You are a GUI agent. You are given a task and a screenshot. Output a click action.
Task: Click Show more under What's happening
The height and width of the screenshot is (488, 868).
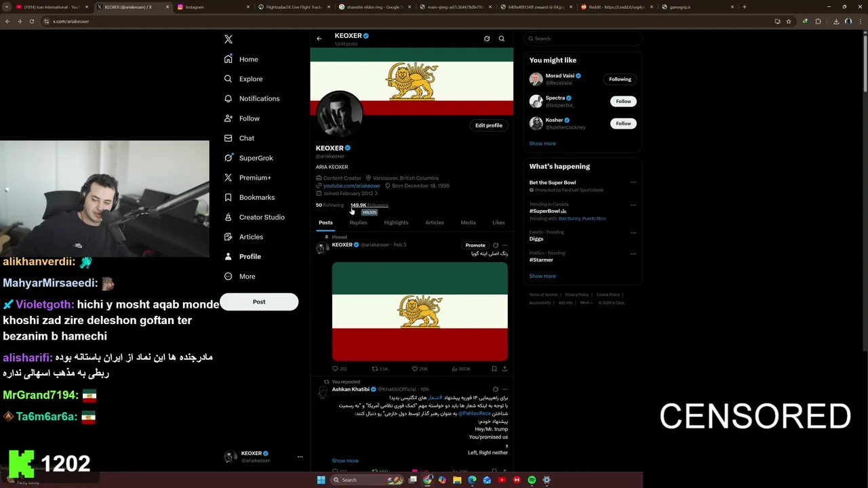coord(542,277)
